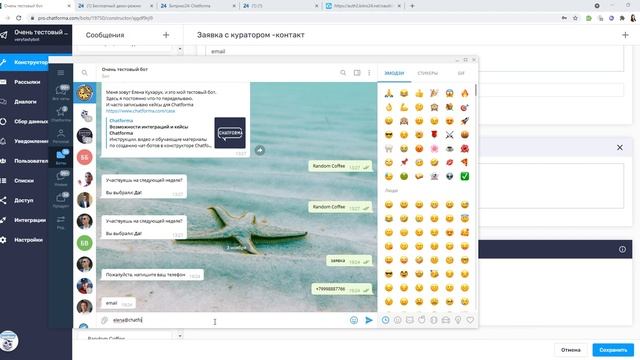The width and height of the screenshot is (640, 360).
Task: Expand dropdown arrow above email block
Action: [x=180, y=49]
